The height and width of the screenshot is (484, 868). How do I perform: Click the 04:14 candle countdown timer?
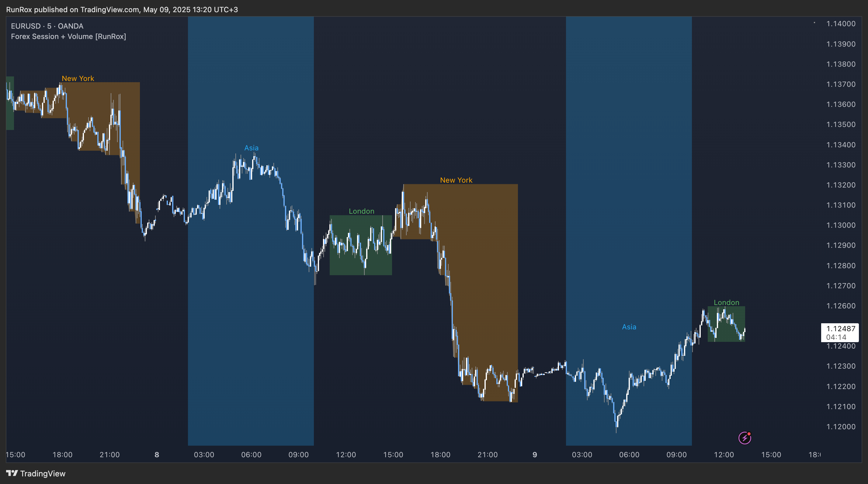point(836,337)
